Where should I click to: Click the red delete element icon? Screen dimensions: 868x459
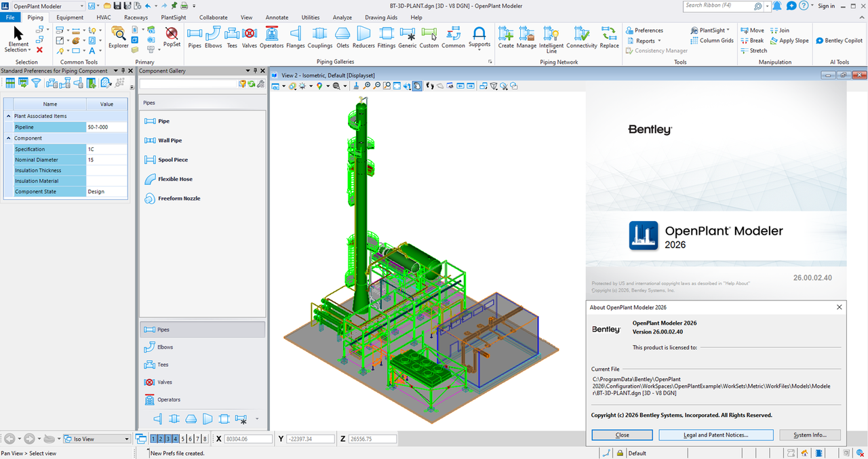click(39, 49)
